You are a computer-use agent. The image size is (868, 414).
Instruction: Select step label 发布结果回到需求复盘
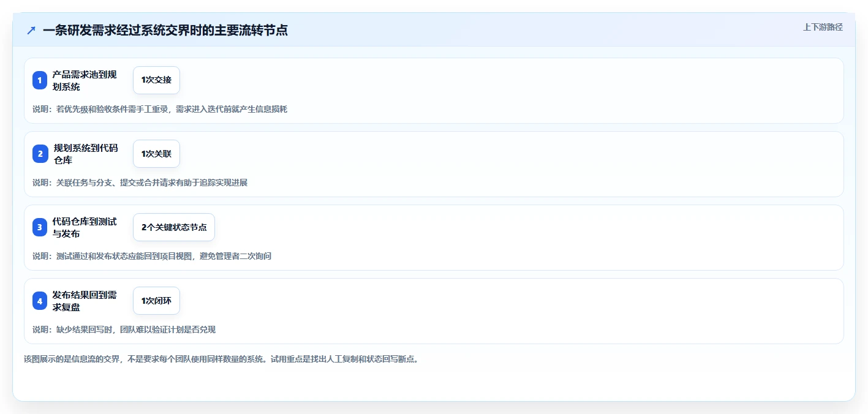point(85,301)
